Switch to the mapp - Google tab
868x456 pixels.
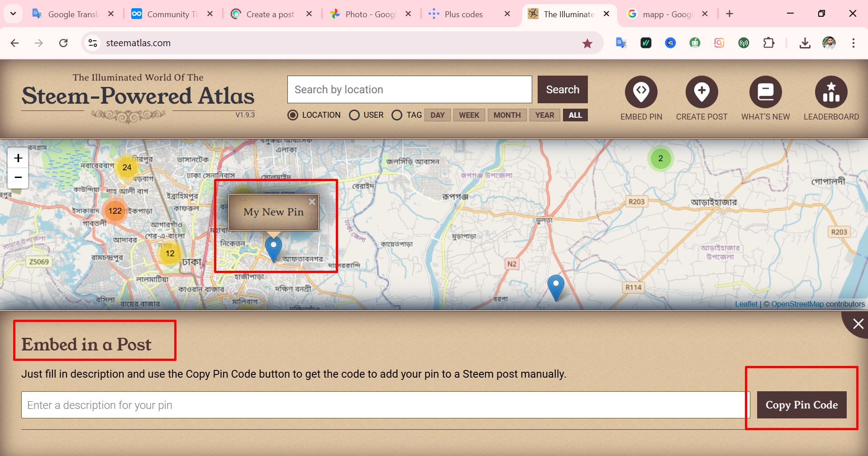(667, 14)
